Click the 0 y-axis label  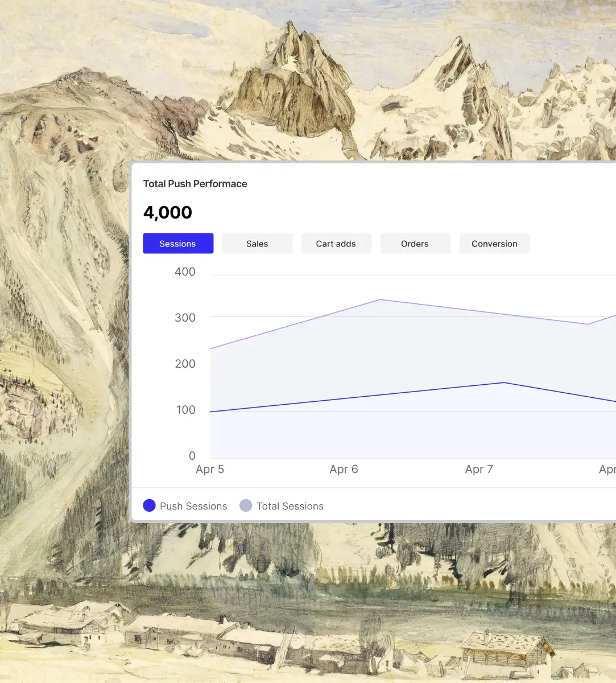(x=192, y=456)
